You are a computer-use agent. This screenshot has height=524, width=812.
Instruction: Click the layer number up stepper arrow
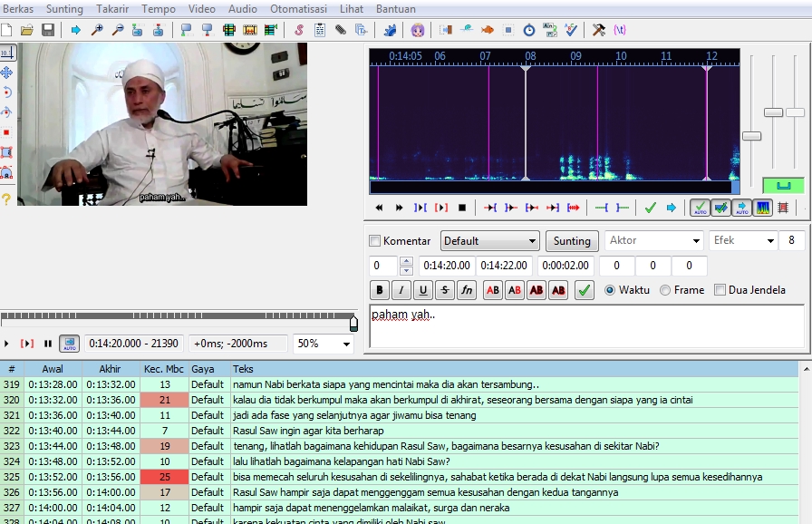point(407,260)
